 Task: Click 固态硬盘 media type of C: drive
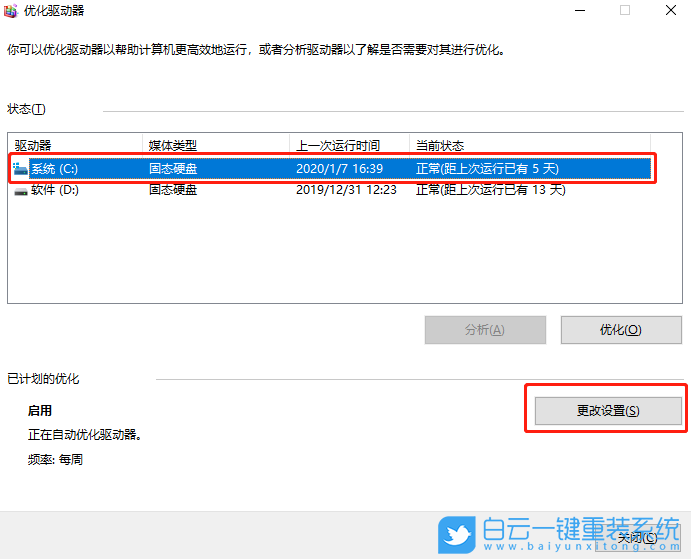click(x=173, y=168)
